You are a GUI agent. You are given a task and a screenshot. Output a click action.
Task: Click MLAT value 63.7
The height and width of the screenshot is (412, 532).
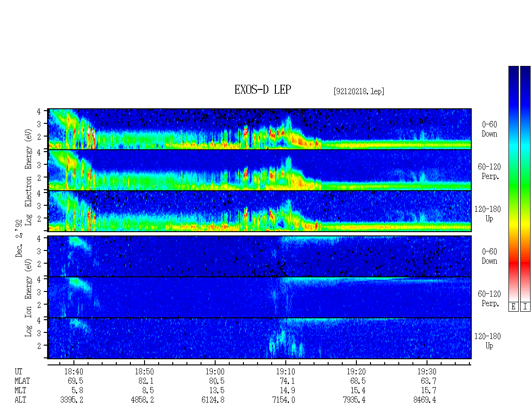pos(428,381)
